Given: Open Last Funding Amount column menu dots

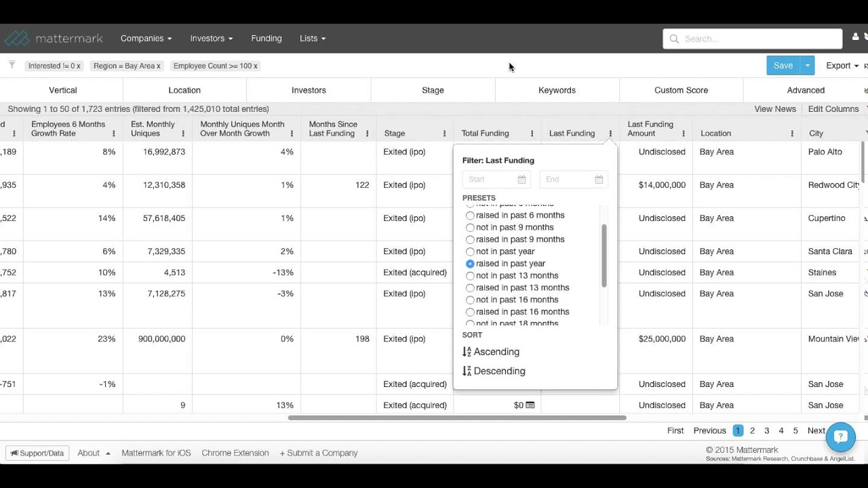Looking at the screenshot, I should click(x=684, y=134).
